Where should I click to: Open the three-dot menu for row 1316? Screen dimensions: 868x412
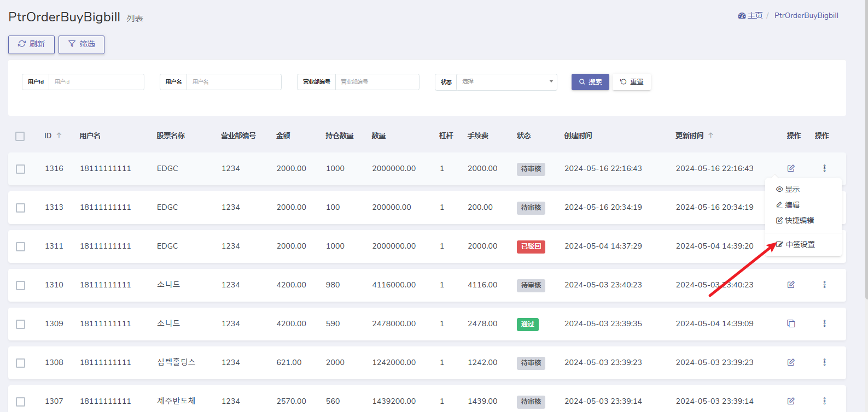pyautogui.click(x=824, y=168)
